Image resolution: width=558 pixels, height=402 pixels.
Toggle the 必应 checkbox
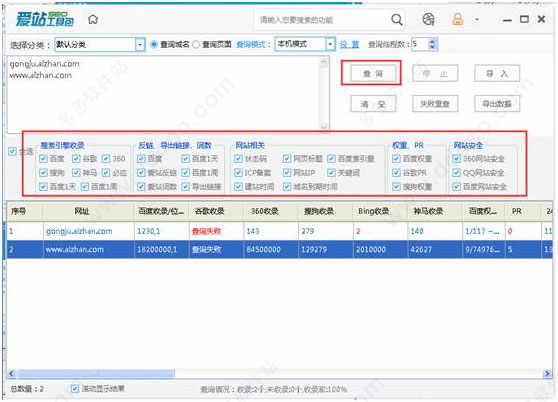106,173
